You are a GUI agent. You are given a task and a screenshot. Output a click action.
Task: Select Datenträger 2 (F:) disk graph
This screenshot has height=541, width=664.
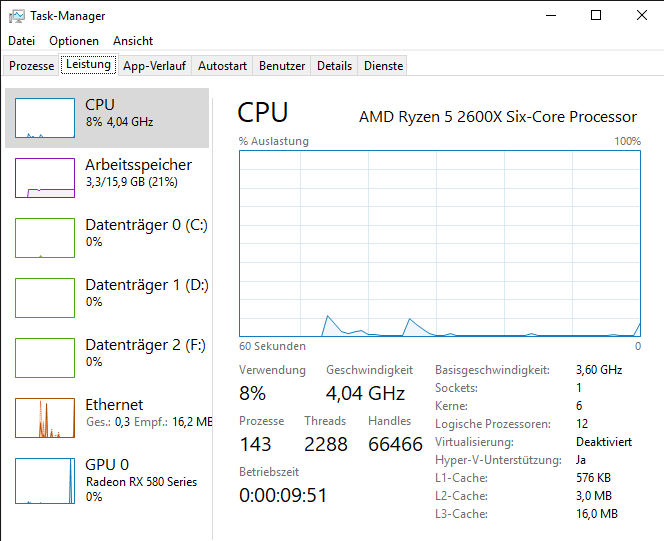coord(45,358)
